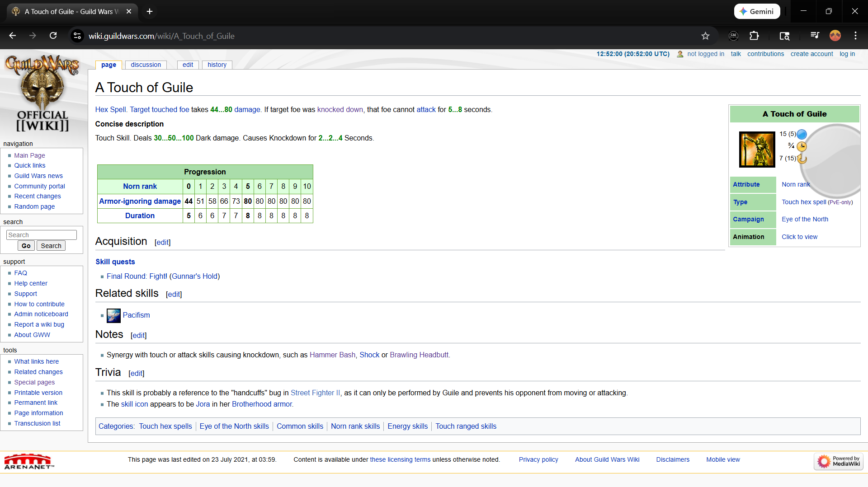
Task: Open the Chrome profile avatar
Action: tap(835, 36)
